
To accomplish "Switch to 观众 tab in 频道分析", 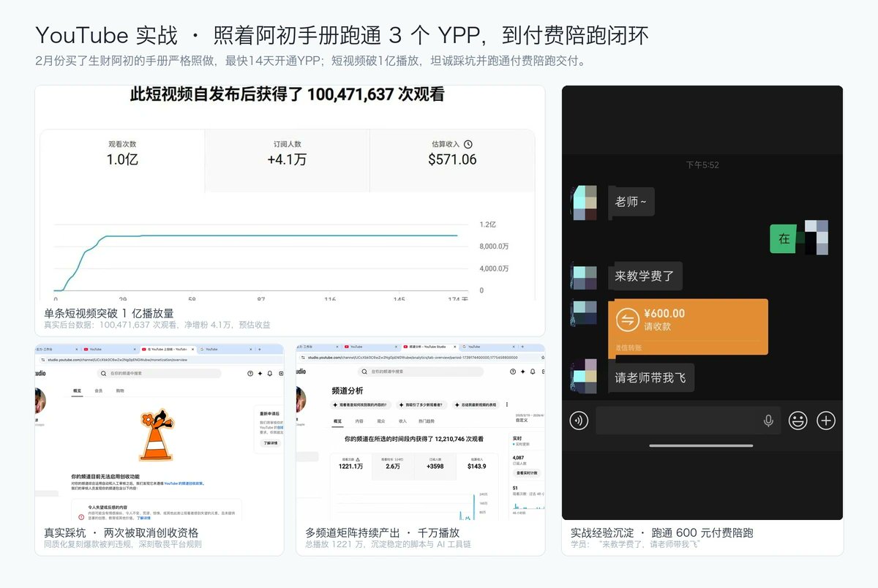I will (381, 421).
